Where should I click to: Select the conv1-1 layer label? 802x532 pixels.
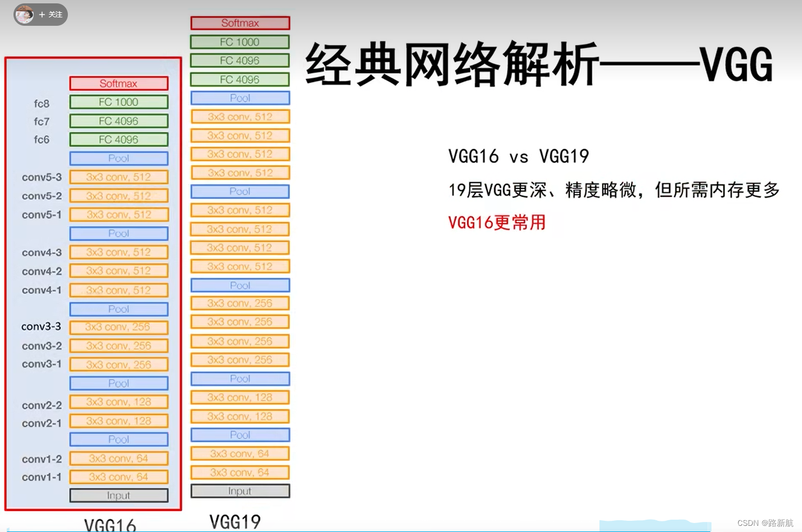pyautogui.click(x=41, y=477)
